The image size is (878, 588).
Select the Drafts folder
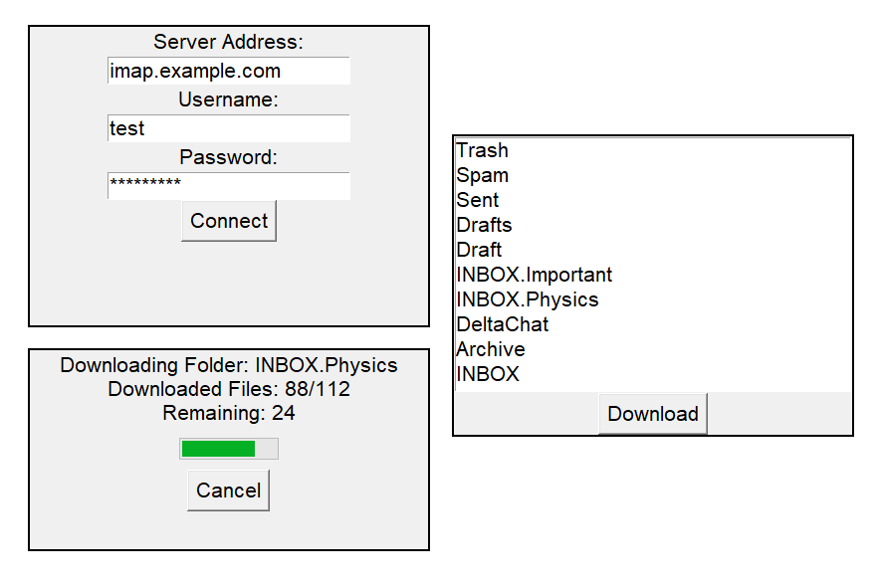point(484,225)
